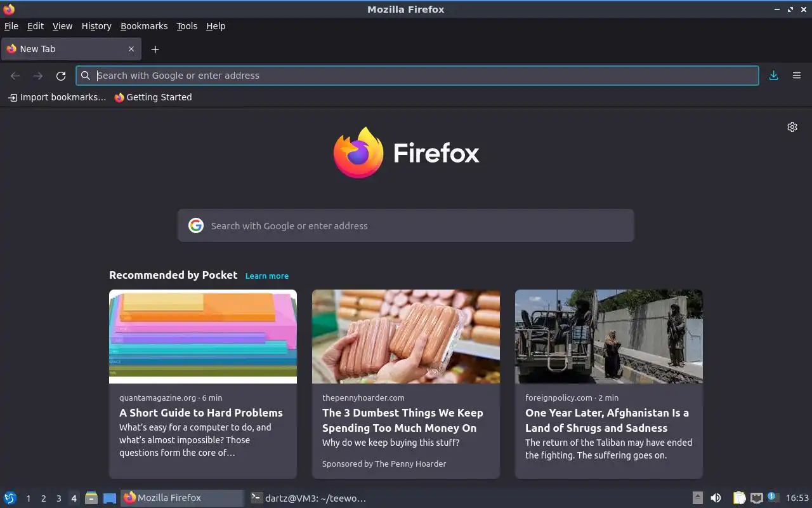The image size is (812, 508).
Task: Open a new tab with plus button
Action: click(x=155, y=49)
